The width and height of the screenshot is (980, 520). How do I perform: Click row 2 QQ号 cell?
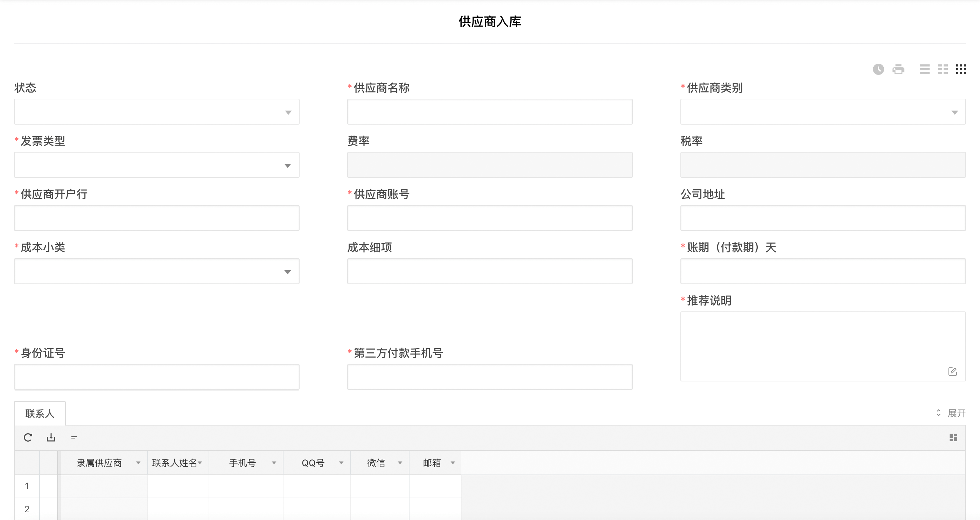[x=316, y=509]
